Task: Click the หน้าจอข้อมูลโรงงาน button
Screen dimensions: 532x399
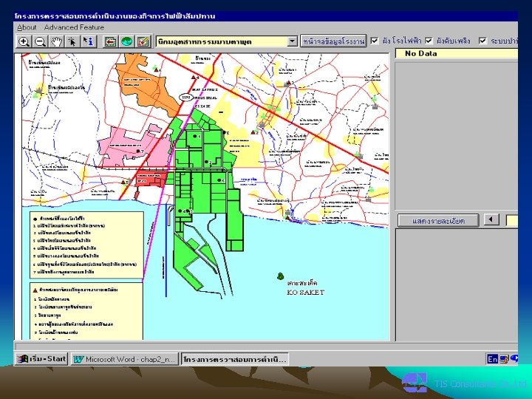Action: point(333,41)
